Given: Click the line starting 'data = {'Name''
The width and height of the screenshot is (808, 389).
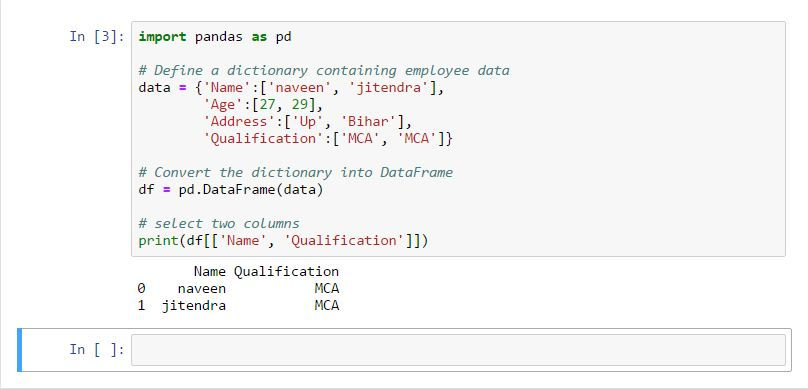Looking at the screenshot, I should pos(291,88).
